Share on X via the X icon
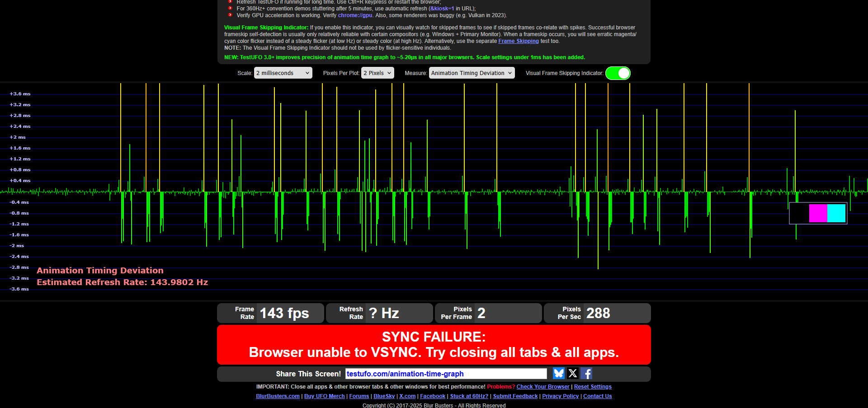Image resolution: width=868 pixels, height=408 pixels. [573, 373]
